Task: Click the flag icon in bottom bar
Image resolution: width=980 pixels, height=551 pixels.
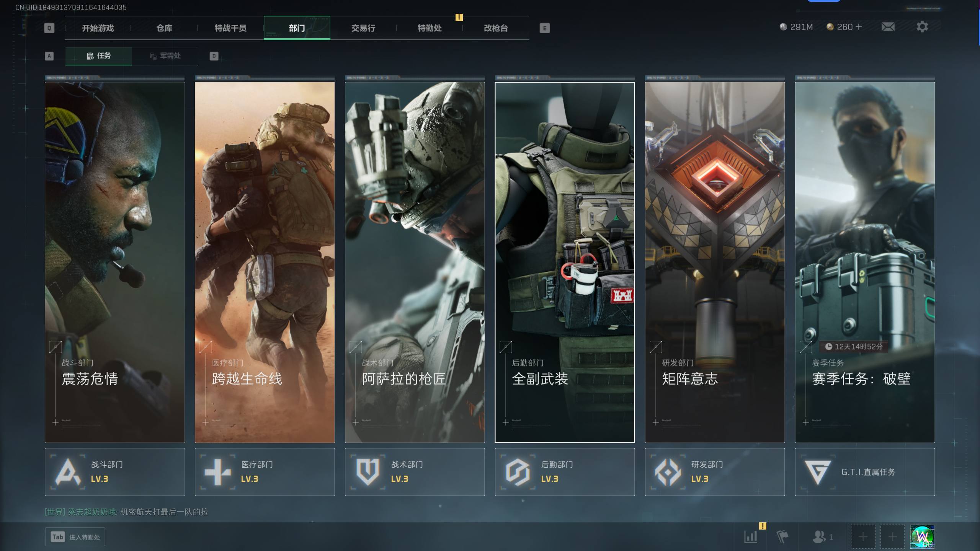Action: coord(782,536)
